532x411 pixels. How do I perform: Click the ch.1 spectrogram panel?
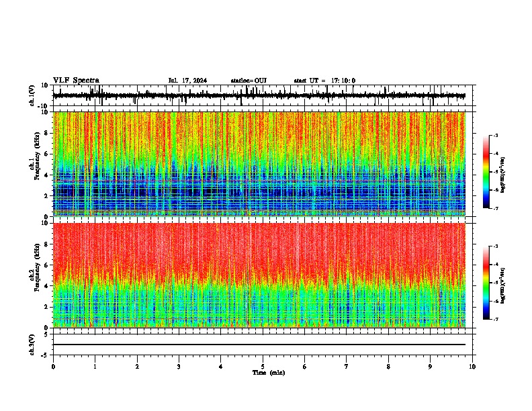pos(259,164)
